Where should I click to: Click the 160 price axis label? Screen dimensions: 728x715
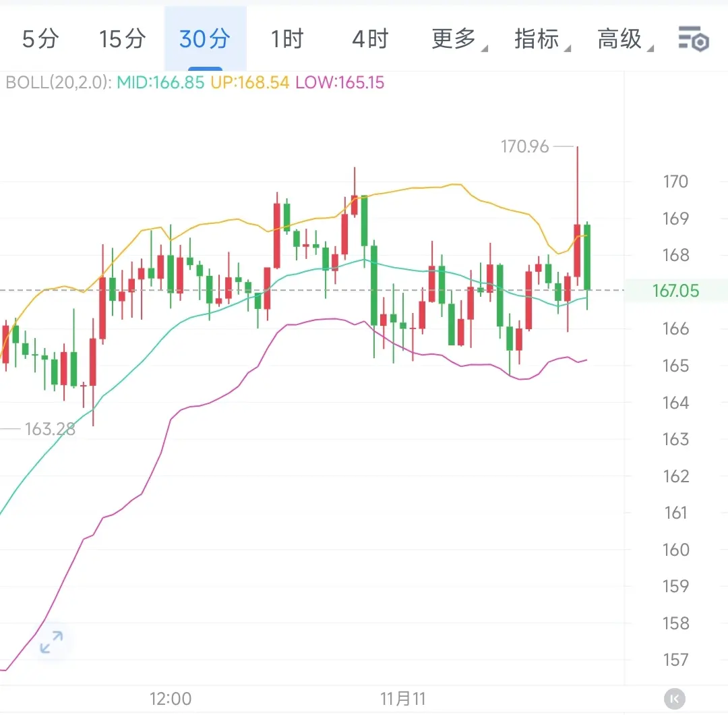pyautogui.click(x=675, y=550)
